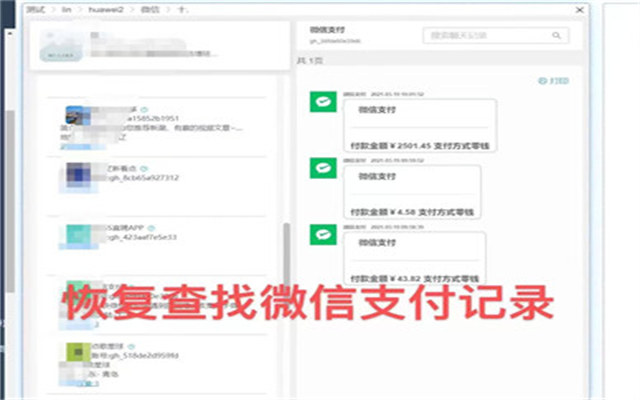Open the payment card showing ¥4.58

(x=412, y=192)
